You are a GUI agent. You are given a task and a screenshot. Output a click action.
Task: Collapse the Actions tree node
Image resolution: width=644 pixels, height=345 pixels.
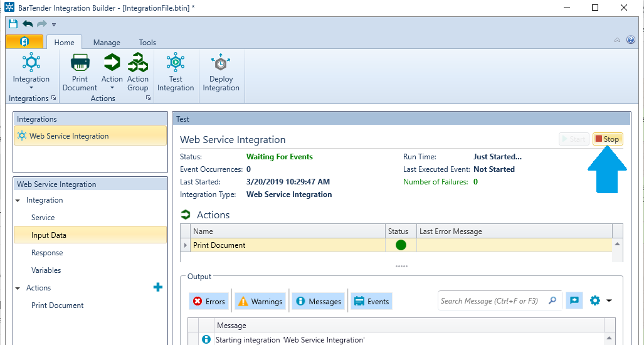[18, 289]
